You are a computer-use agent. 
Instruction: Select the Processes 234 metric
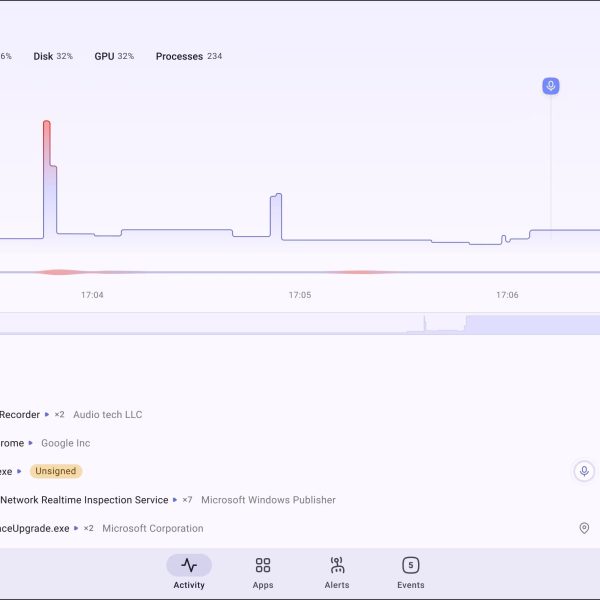tap(189, 56)
